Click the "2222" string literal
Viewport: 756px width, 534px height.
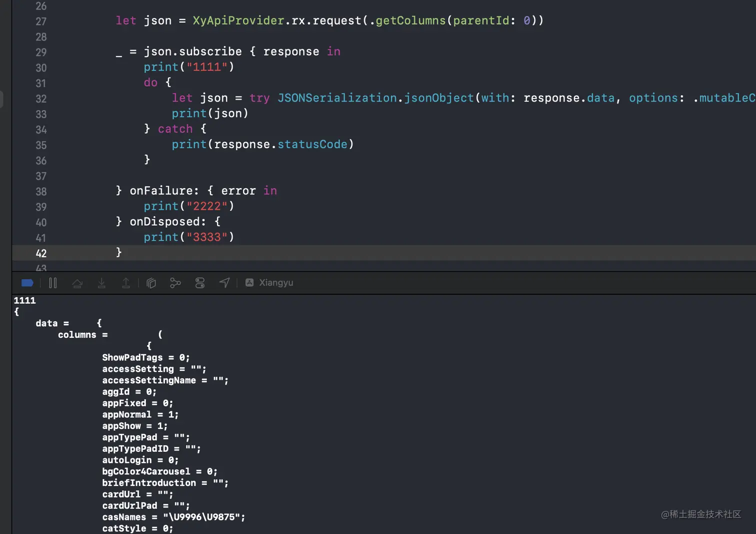[207, 206]
